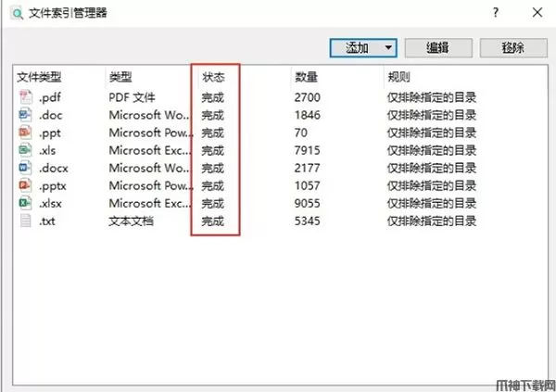Click the Excel icon next to .xls
Screen dimensions: 556x392
click(26, 150)
